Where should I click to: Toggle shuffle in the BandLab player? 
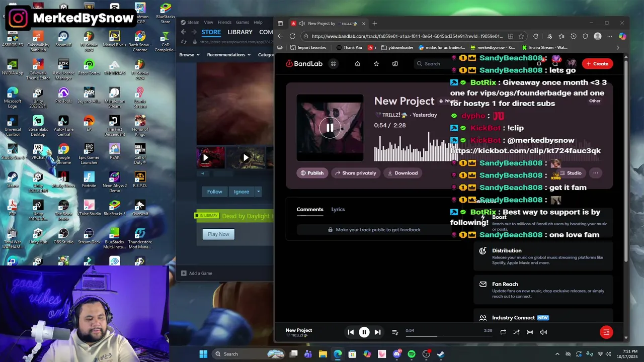[x=516, y=332]
